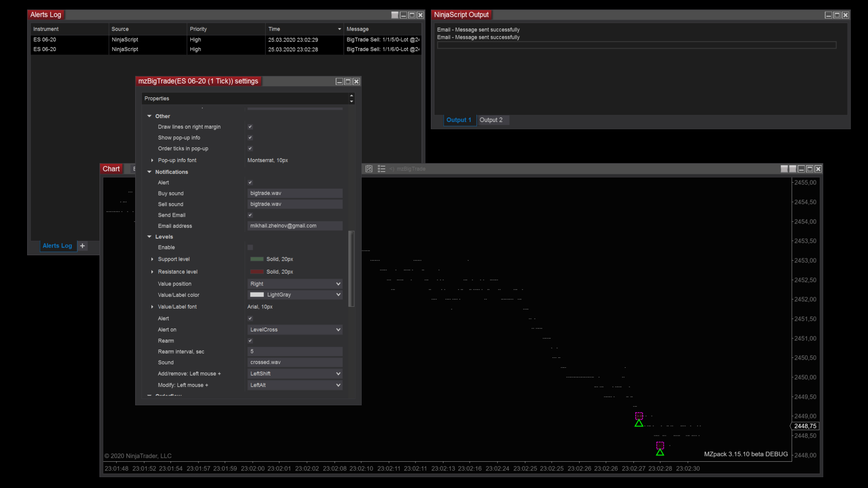Enable the Levels Enable checkbox
Screen dimensions: 868x488
pyautogui.click(x=250, y=248)
